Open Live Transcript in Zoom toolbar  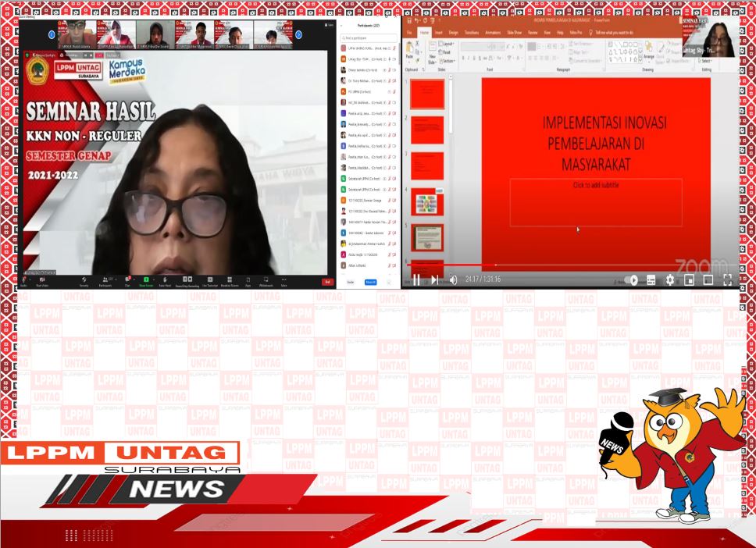(210, 282)
